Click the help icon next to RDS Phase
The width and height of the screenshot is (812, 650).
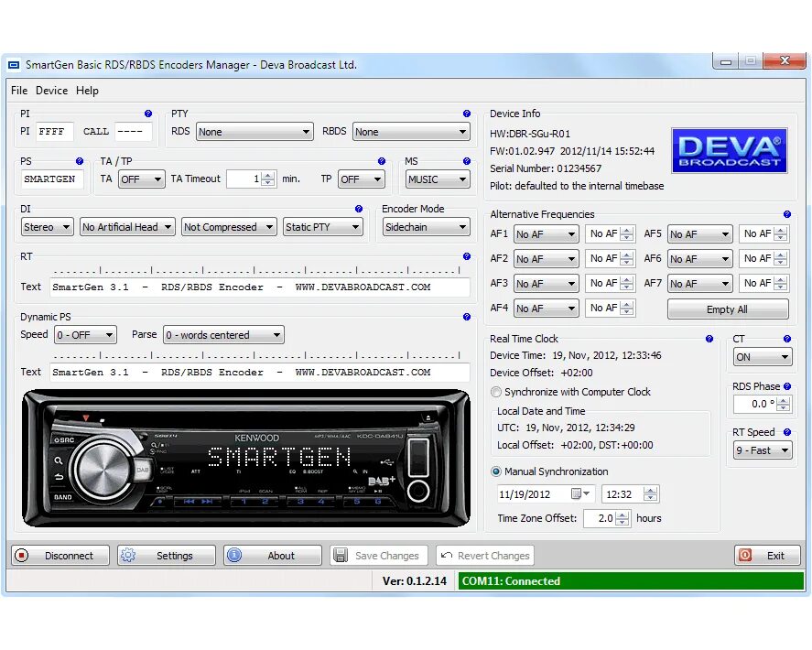point(787,386)
